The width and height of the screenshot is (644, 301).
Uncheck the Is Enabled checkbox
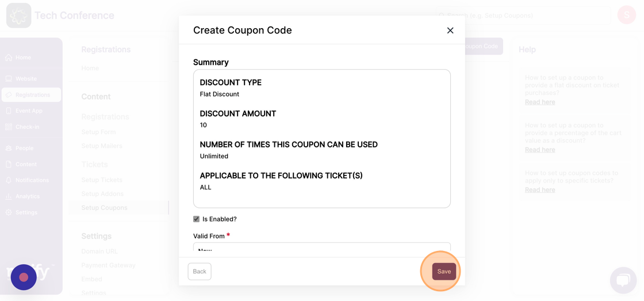196,219
